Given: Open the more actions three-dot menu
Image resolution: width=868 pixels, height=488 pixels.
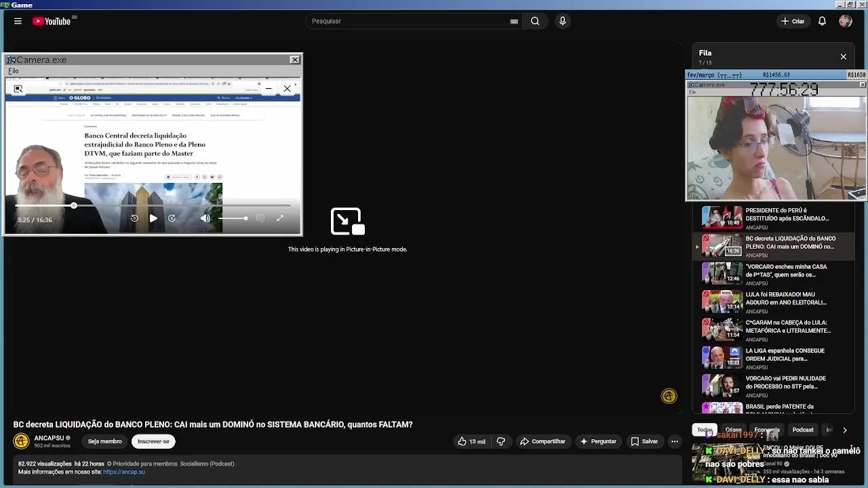Looking at the screenshot, I should tap(674, 441).
